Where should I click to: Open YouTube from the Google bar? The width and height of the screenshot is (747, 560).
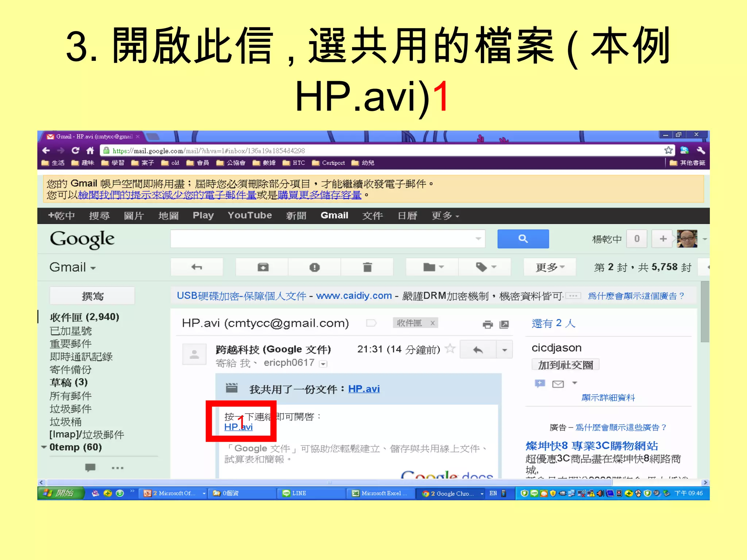point(250,215)
